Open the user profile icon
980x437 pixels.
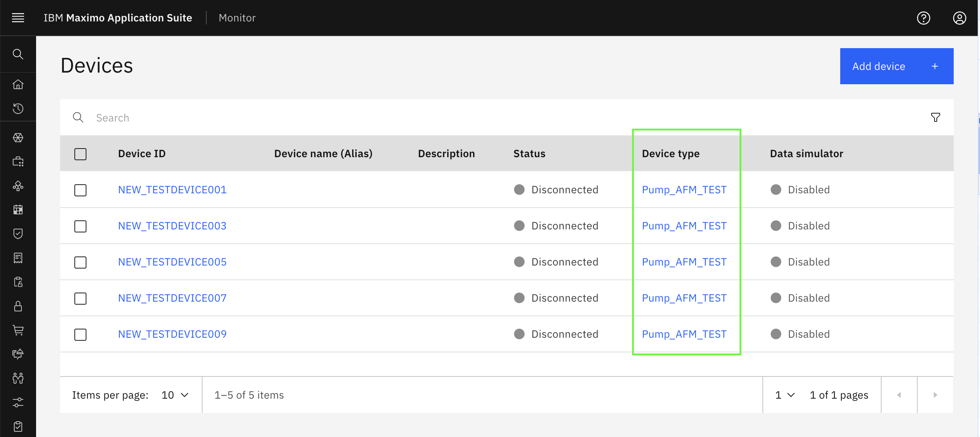coord(959,18)
